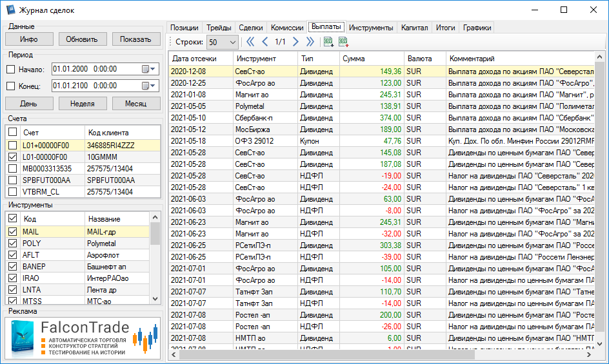Switch to the Комиссии tab

(x=287, y=28)
